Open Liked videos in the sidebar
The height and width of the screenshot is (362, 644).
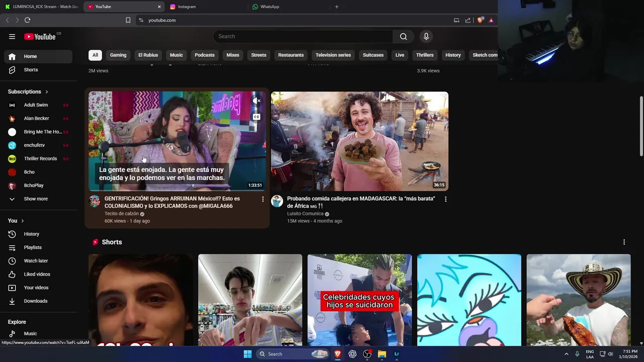38,274
